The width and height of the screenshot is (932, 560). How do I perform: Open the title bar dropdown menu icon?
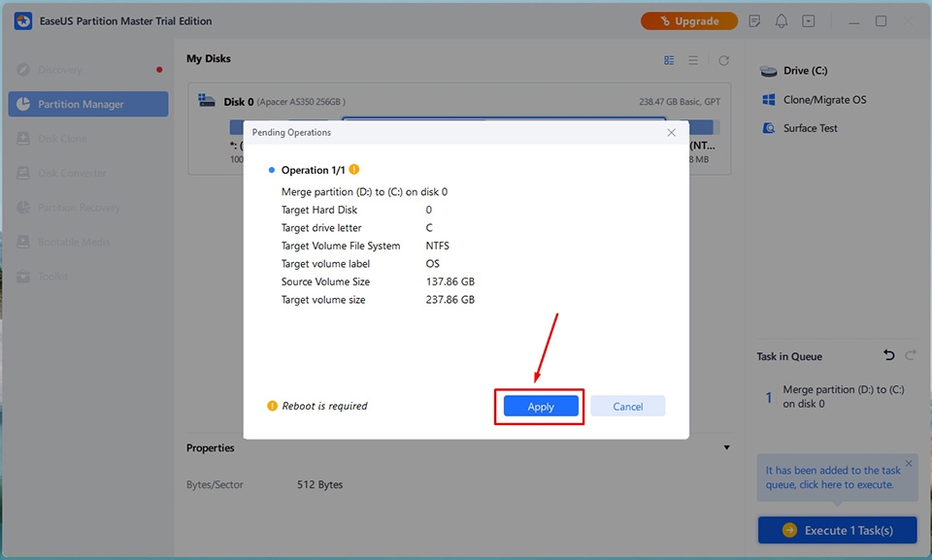[x=809, y=21]
